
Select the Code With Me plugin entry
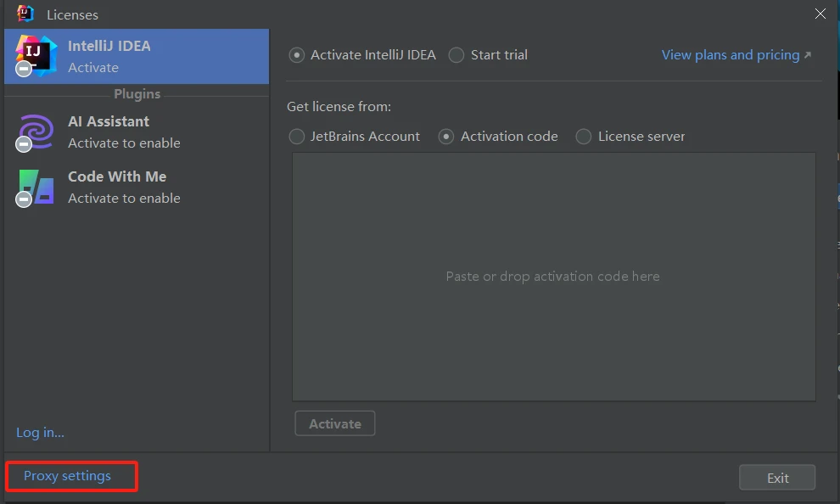click(137, 187)
